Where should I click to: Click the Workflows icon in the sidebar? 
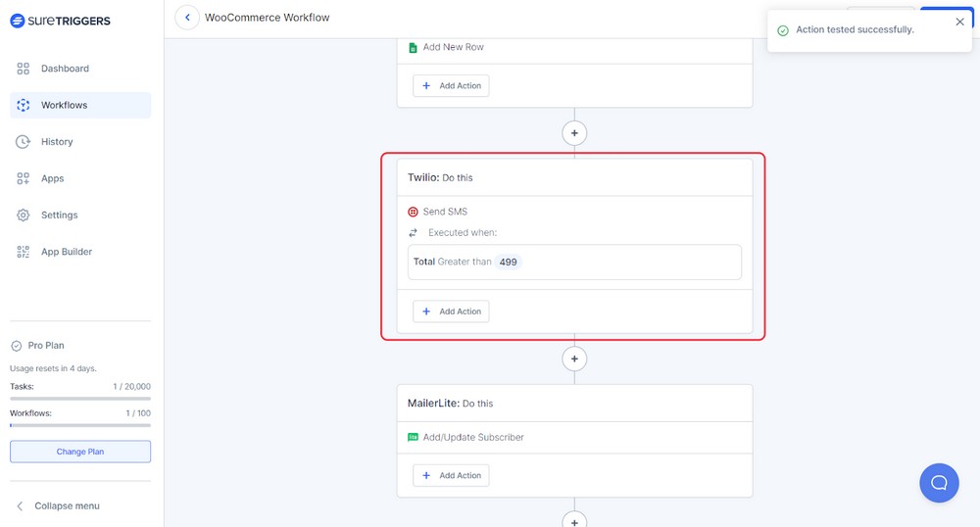coord(24,105)
